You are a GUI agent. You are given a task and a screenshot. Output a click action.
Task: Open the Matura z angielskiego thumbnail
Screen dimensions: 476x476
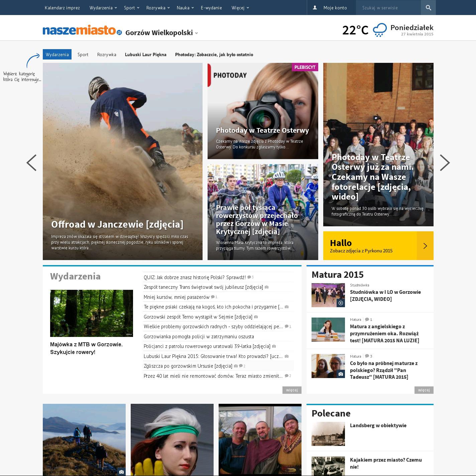click(x=328, y=330)
